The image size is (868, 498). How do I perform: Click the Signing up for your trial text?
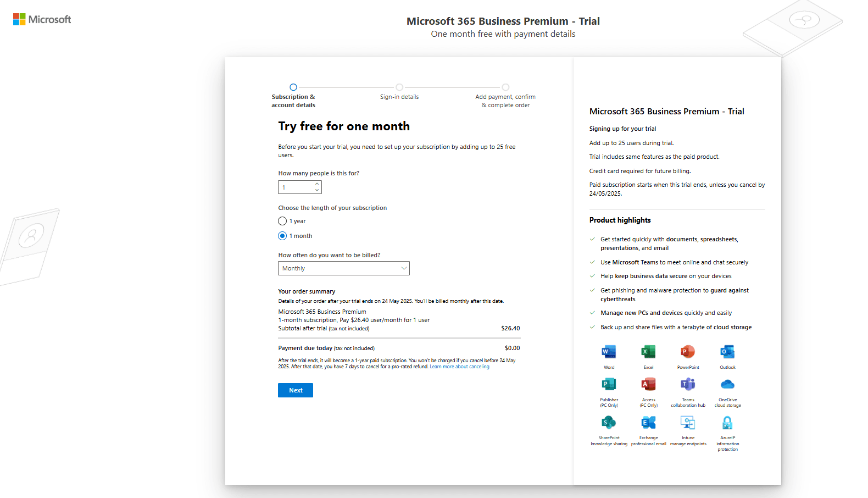coord(623,129)
